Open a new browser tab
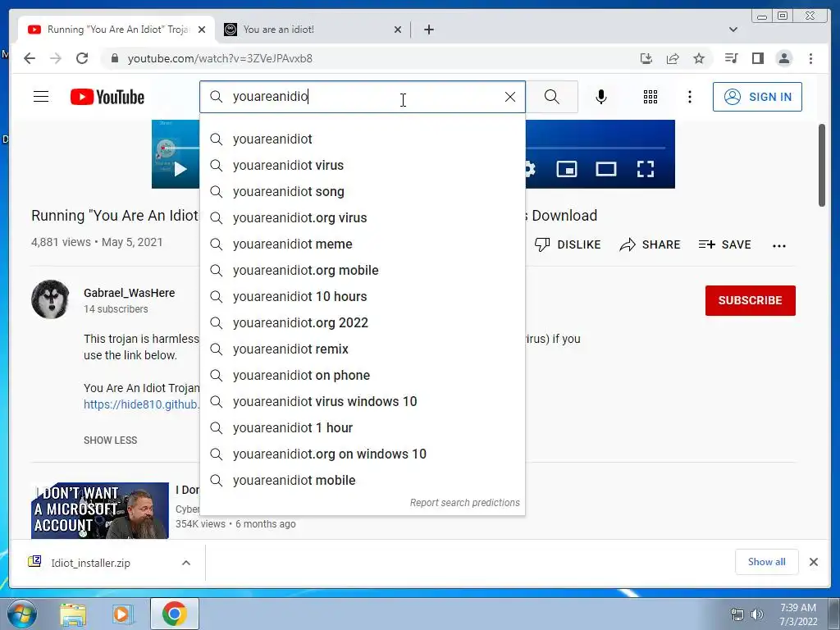This screenshot has width=840, height=630. click(429, 30)
